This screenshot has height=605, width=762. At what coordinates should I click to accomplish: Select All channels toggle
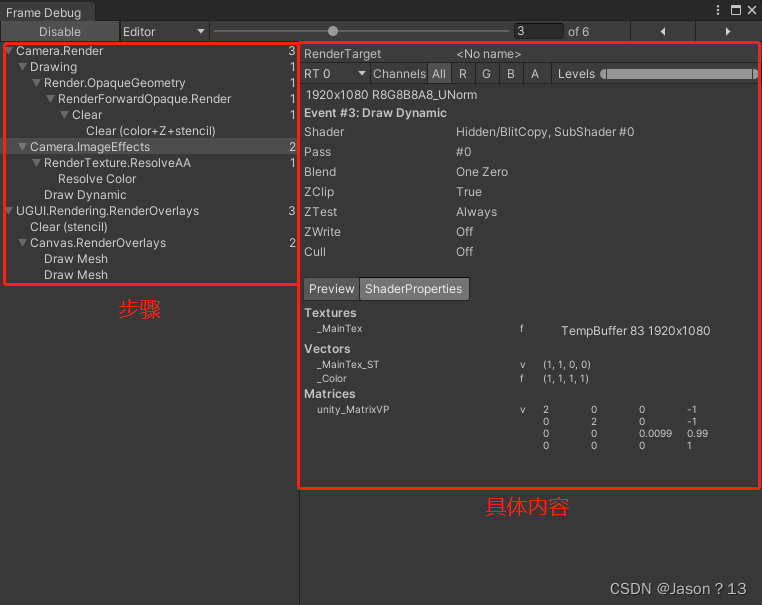coord(439,74)
